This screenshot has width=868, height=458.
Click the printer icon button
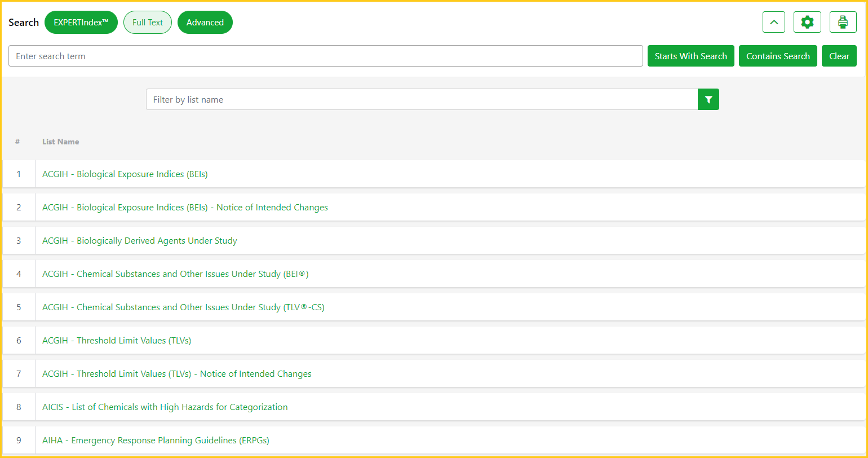843,22
